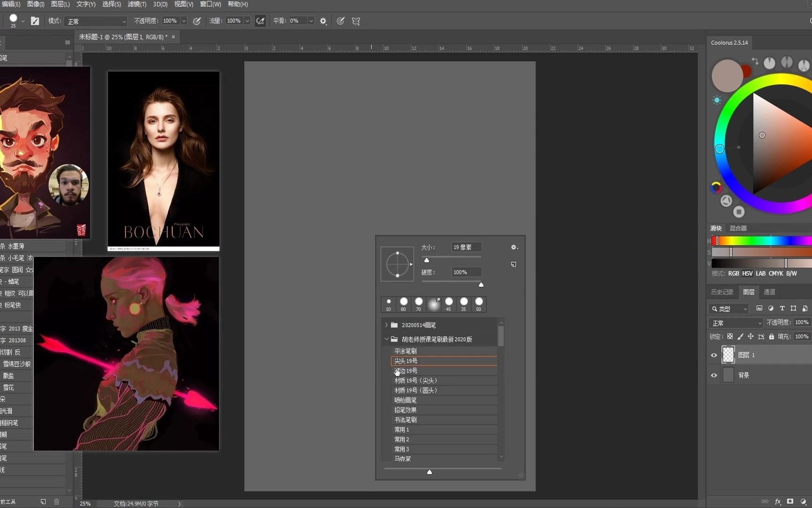Switch Coolorus slider mode to RGB

(x=733, y=273)
